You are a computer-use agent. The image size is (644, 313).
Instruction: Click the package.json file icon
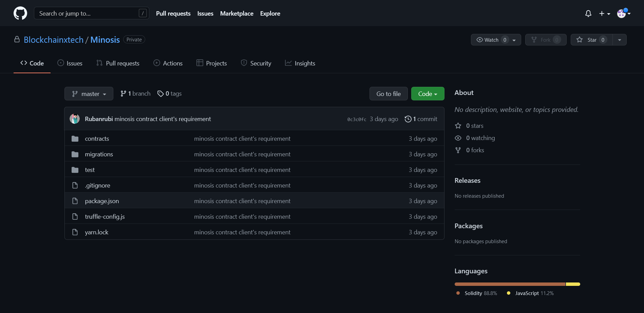[x=75, y=201]
